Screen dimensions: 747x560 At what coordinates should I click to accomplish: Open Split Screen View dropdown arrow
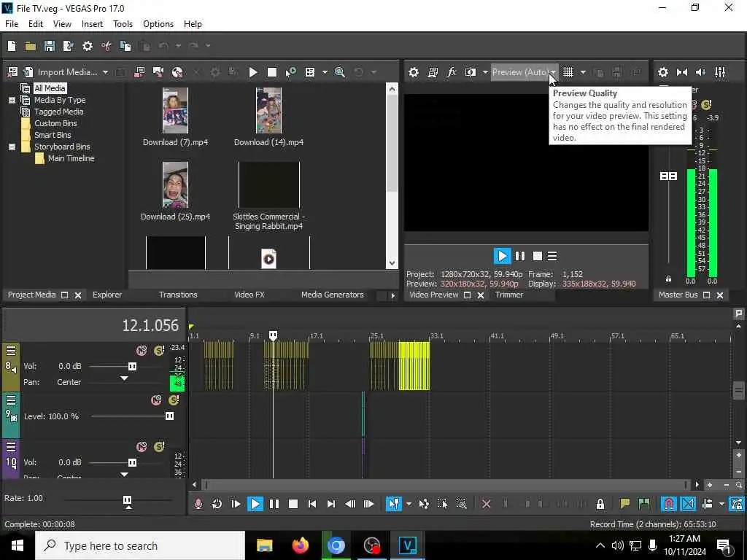point(485,72)
